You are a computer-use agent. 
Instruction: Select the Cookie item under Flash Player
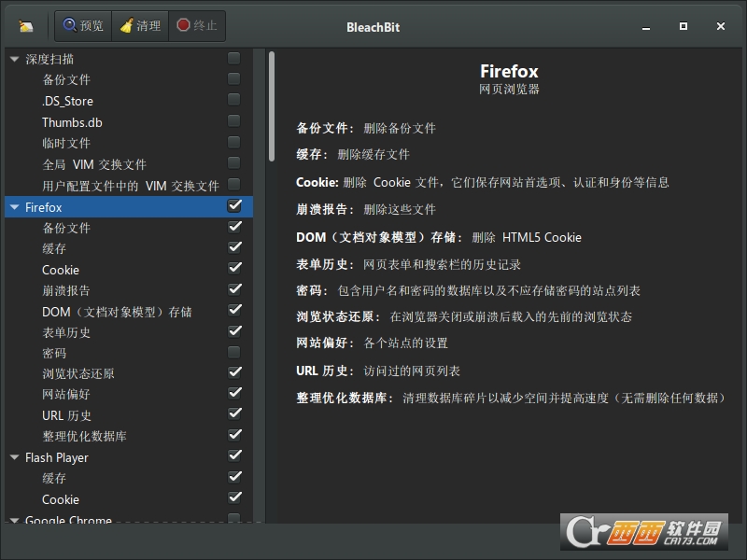[x=61, y=499]
